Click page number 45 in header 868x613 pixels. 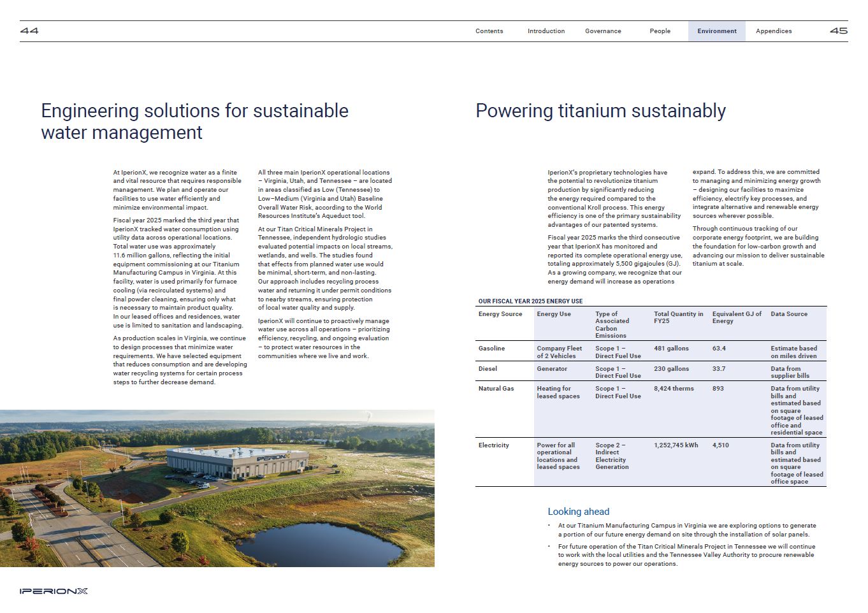click(x=838, y=31)
